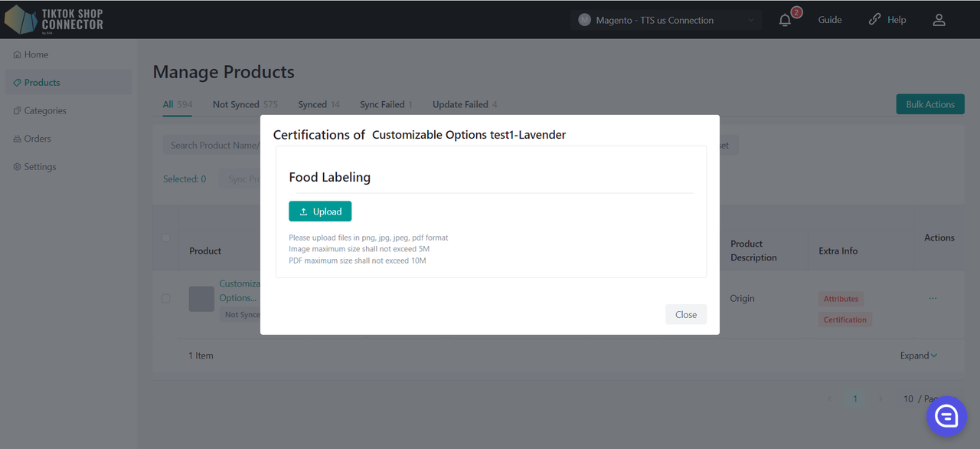Switch to the Synced tab
Image resolution: width=980 pixels, height=449 pixels.
(312, 105)
